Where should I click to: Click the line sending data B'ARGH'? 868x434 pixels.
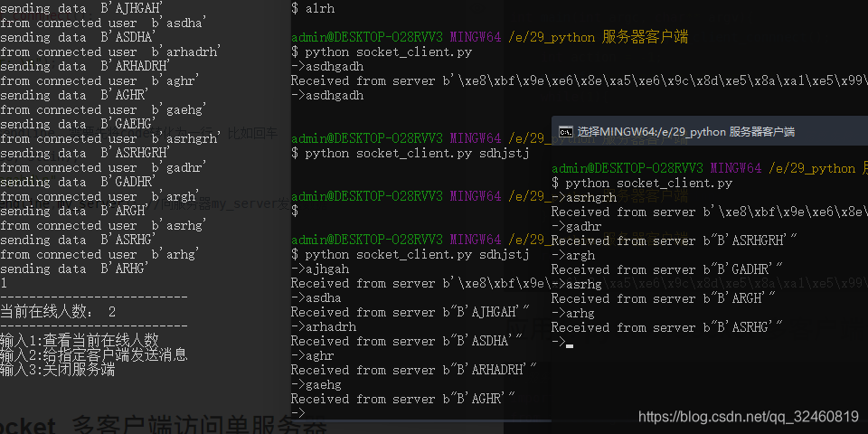click(x=75, y=211)
